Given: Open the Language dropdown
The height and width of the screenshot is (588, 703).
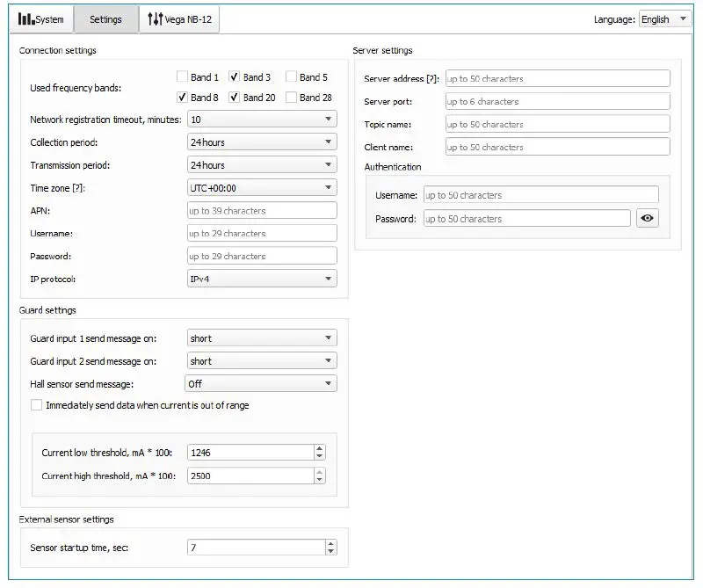Looking at the screenshot, I should 665,19.
